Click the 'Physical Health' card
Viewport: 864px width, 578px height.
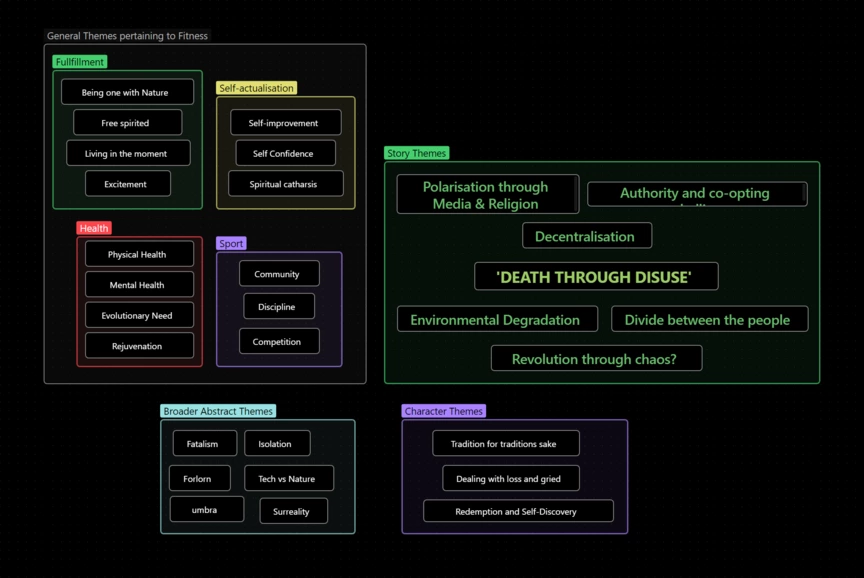tap(139, 254)
